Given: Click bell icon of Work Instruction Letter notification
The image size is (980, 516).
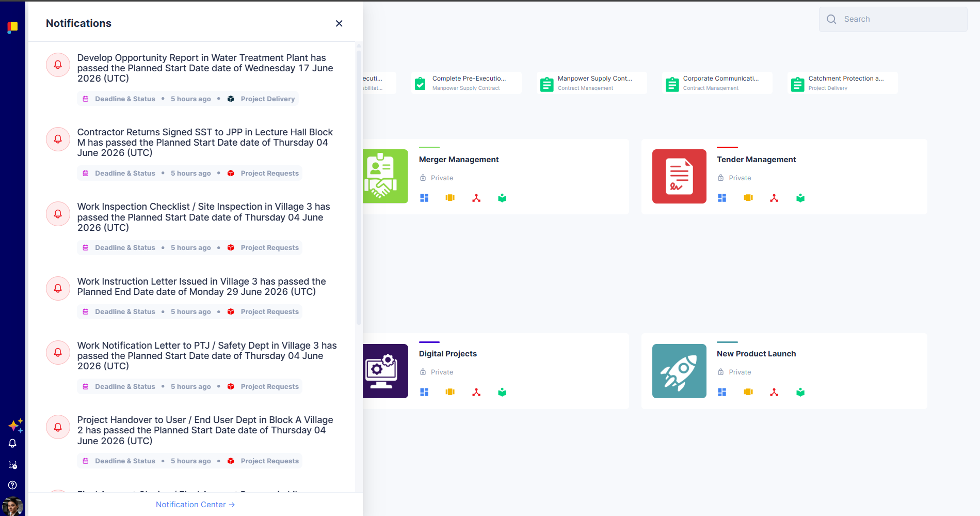Looking at the screenshot, I should (58, 288).
